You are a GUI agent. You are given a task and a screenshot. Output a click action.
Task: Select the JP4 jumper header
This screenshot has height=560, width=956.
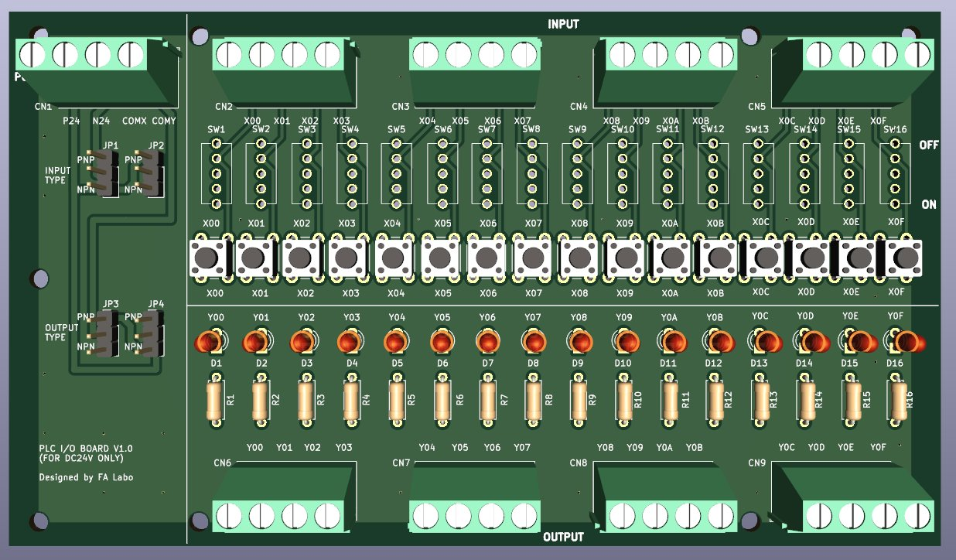pyautogui.click(x=152, y=333)
